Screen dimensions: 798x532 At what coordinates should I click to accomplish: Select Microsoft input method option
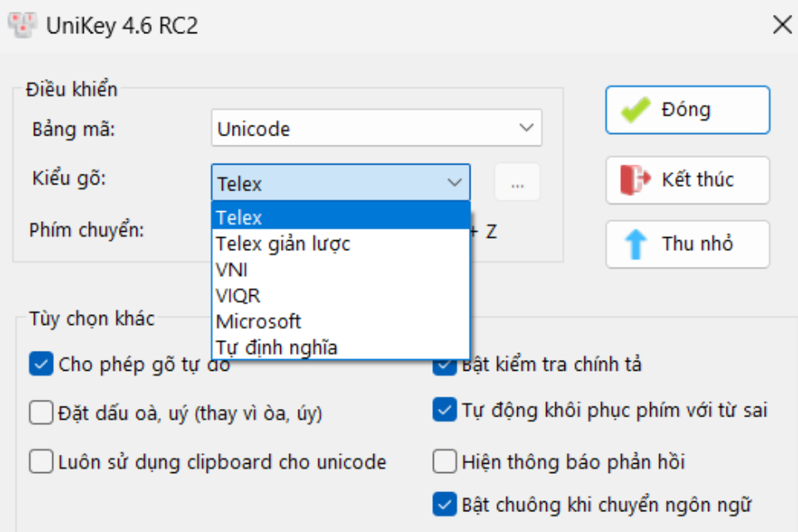[259, 322]
